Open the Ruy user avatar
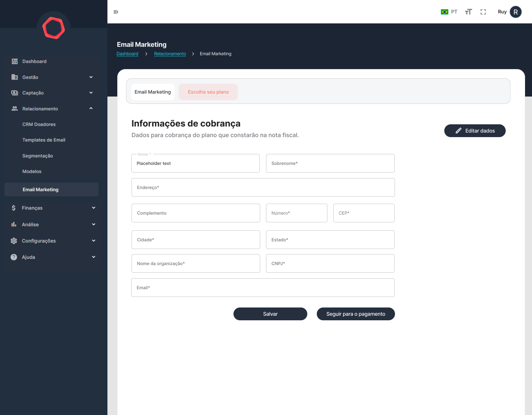The width and height of the screenshot is (532, 415). click(516, 12)
